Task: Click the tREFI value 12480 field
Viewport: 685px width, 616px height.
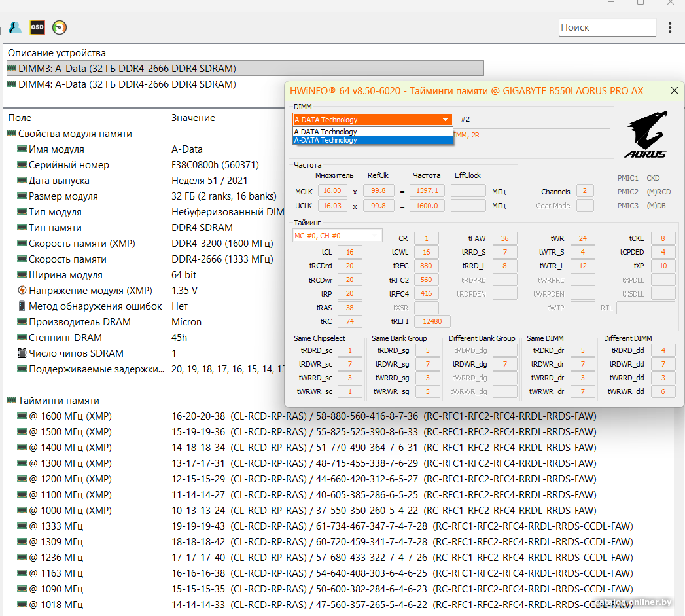Action: [432, 321]
